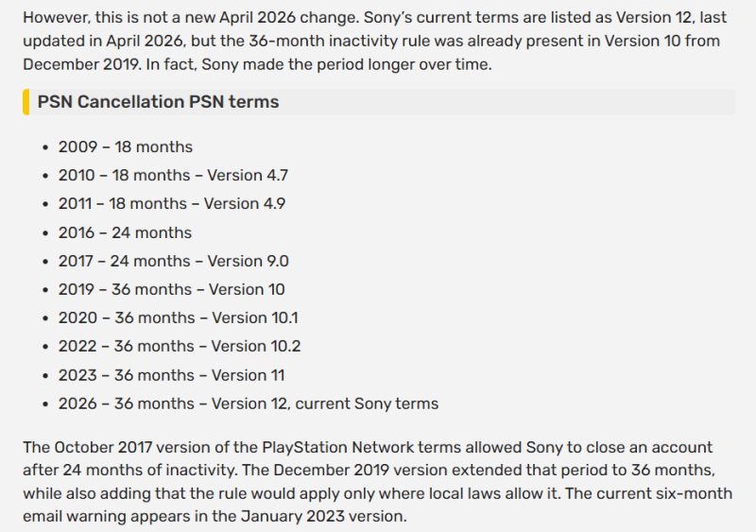Click the bullet point before 2009 entry
Screen dimensions: 756x532
point(45,147)
